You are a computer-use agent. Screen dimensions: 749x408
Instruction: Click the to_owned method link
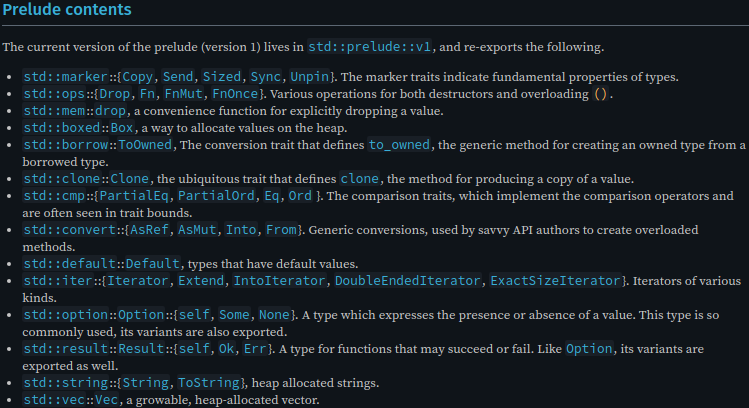[x=399, y=145]
